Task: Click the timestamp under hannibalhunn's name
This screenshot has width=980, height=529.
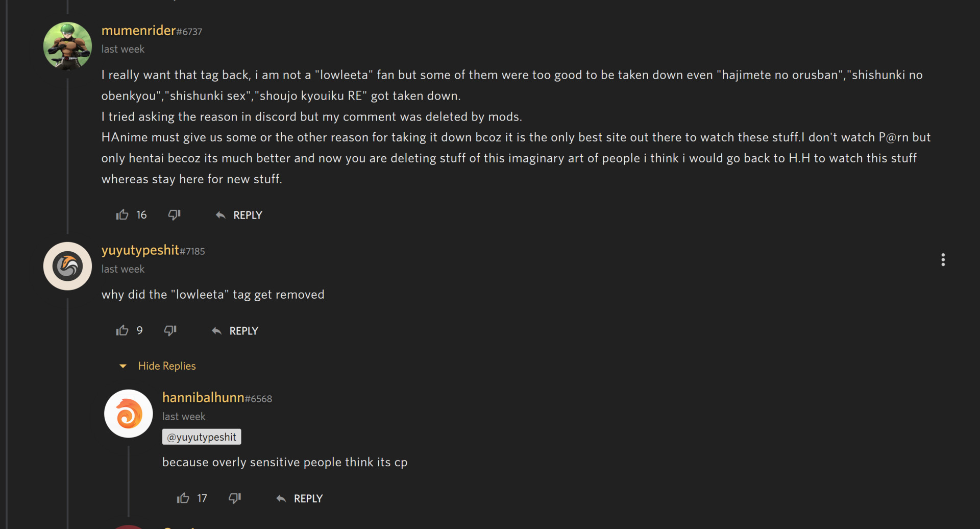Action: (184, 417)
